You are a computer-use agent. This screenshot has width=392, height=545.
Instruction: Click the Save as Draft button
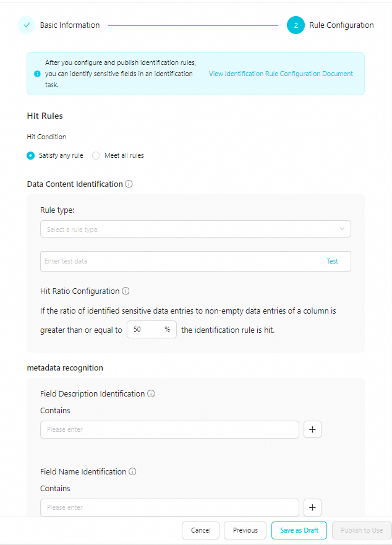pyautogui.click(x=299, y=530)
